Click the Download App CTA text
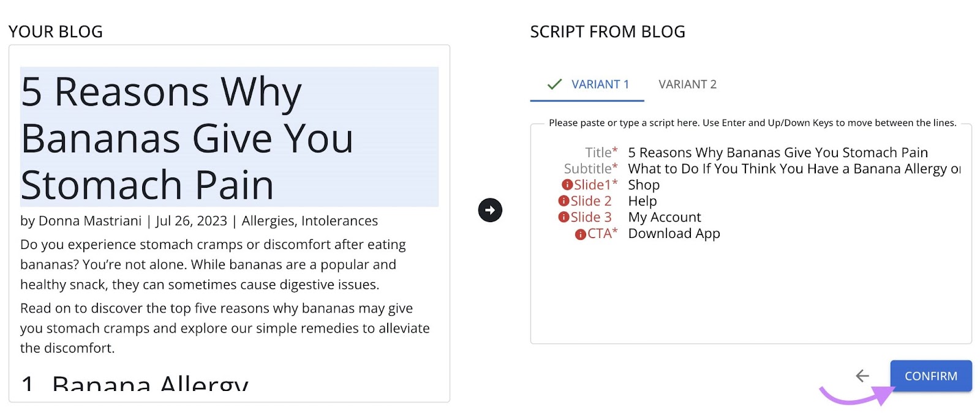Screen dimensions: 980x413 (x=674, y=233)
